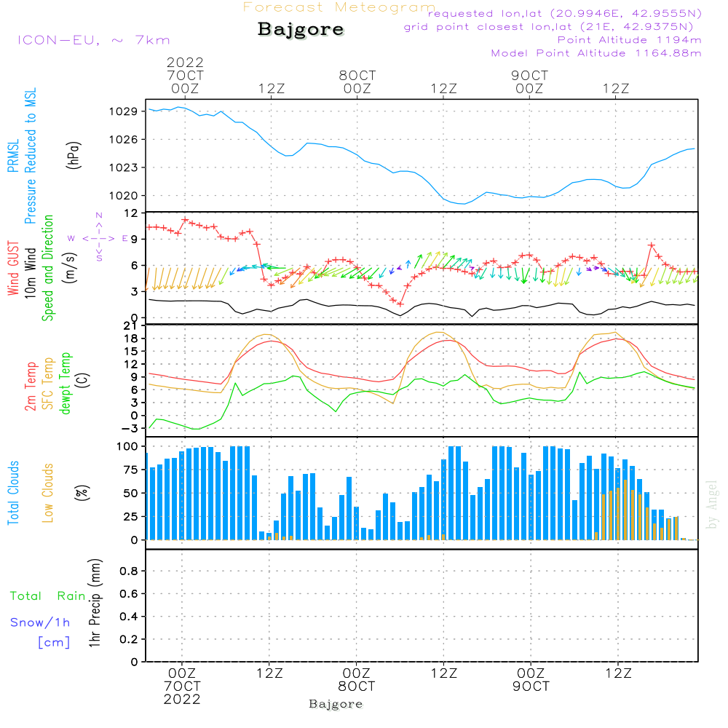Select the bold "Bajgore" title above the charts

tap(301, 29)
